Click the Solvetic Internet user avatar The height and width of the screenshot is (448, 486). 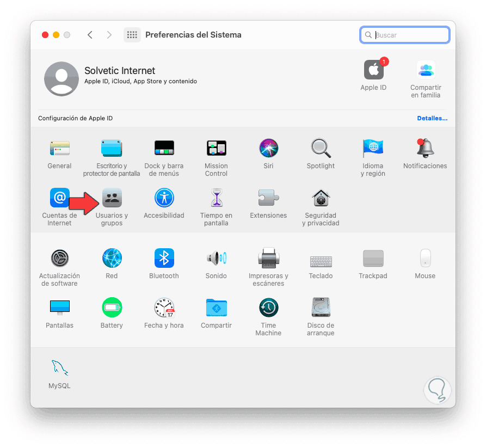point(61,79)
